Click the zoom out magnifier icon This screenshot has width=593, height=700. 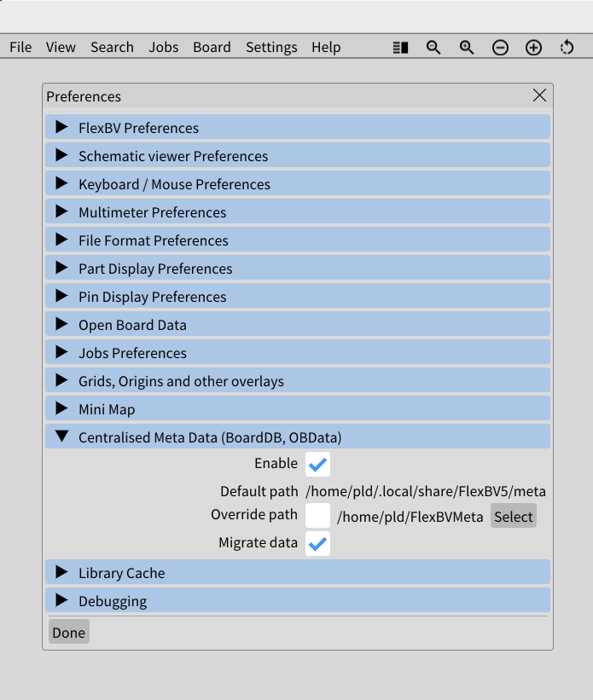tap(433, 48)
